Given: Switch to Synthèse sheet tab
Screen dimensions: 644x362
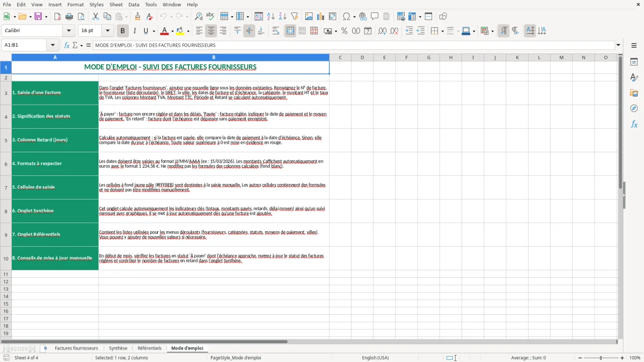Looking at the screenshot, I should pyautogui.click(x=118, y=348).
